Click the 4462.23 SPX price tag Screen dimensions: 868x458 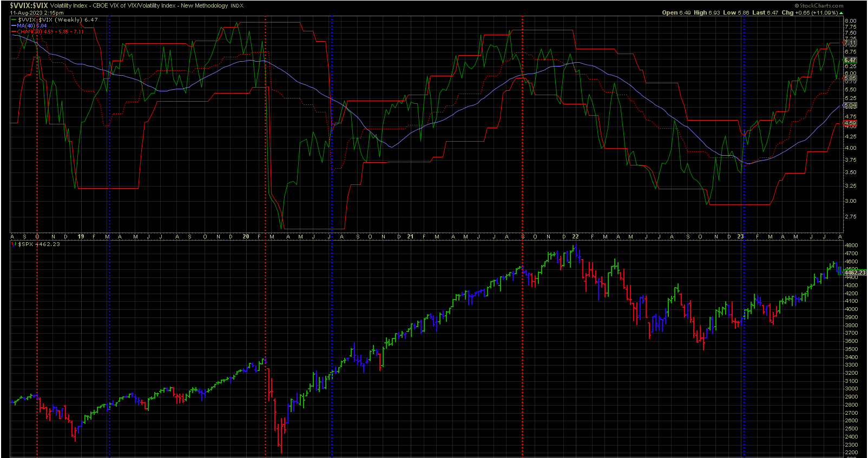(x=855, y=273)
